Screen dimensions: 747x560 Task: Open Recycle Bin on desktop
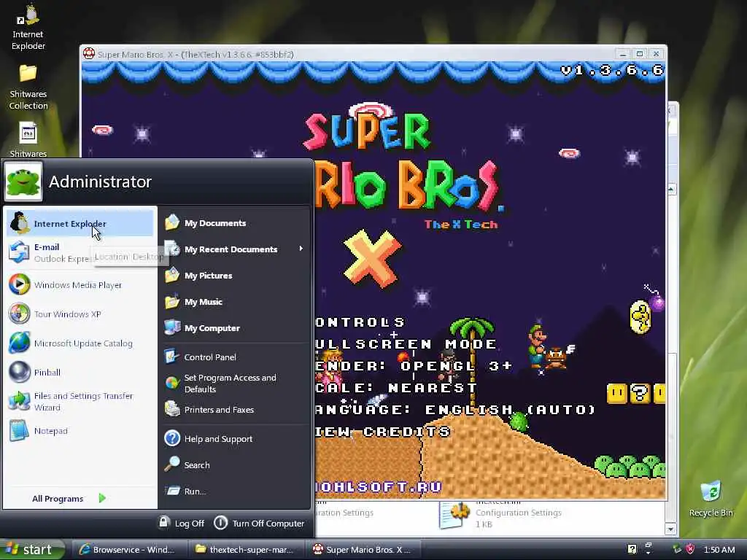[711, 499]
